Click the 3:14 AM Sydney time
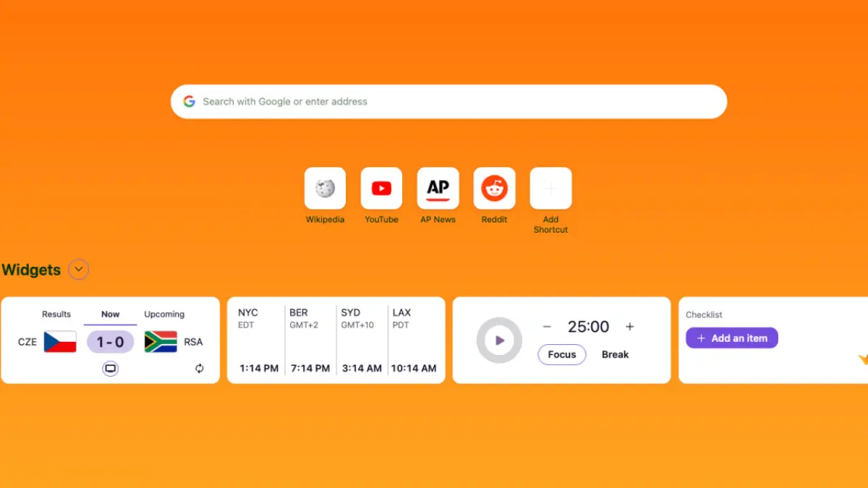The image size is (868, 488). pyautogui.click(x=362, y=368)
